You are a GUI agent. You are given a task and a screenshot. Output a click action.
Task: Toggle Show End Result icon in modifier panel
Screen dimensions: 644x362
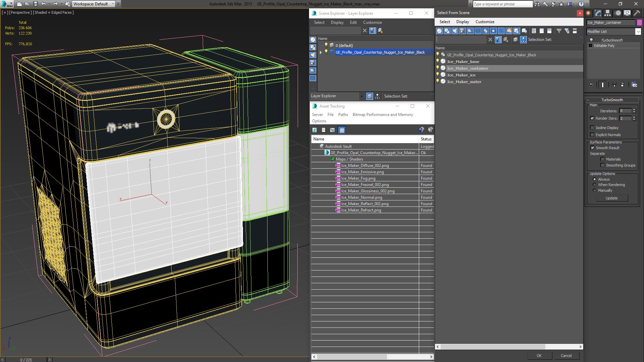coord(603,85)
